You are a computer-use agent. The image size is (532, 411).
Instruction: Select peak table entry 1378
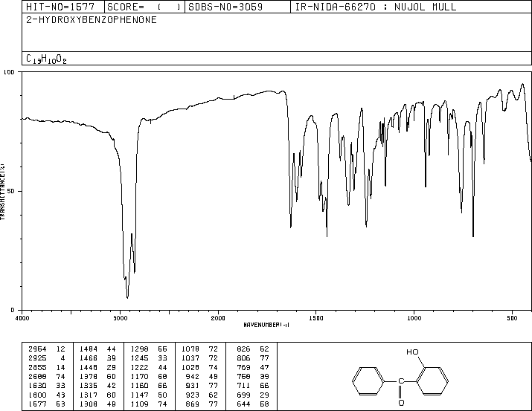pos(89,376)
